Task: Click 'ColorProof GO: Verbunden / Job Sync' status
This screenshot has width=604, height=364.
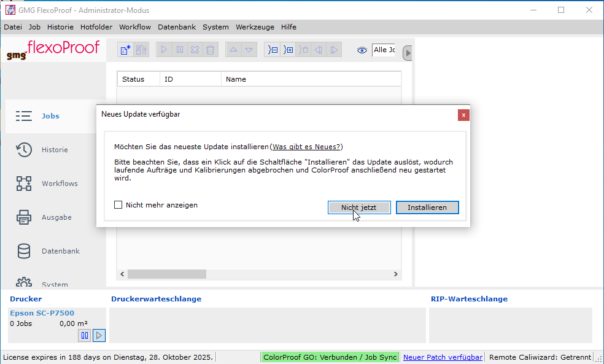Action: point(330,357)
